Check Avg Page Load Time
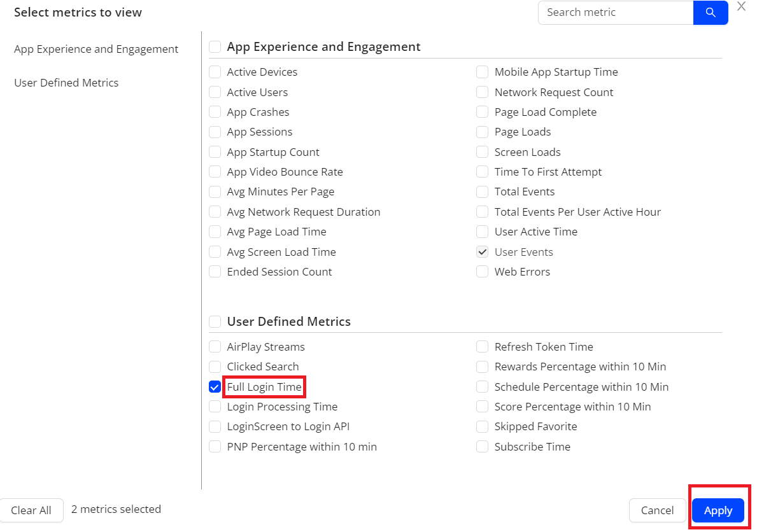This screenshot has width=757, height=532. 215,232
